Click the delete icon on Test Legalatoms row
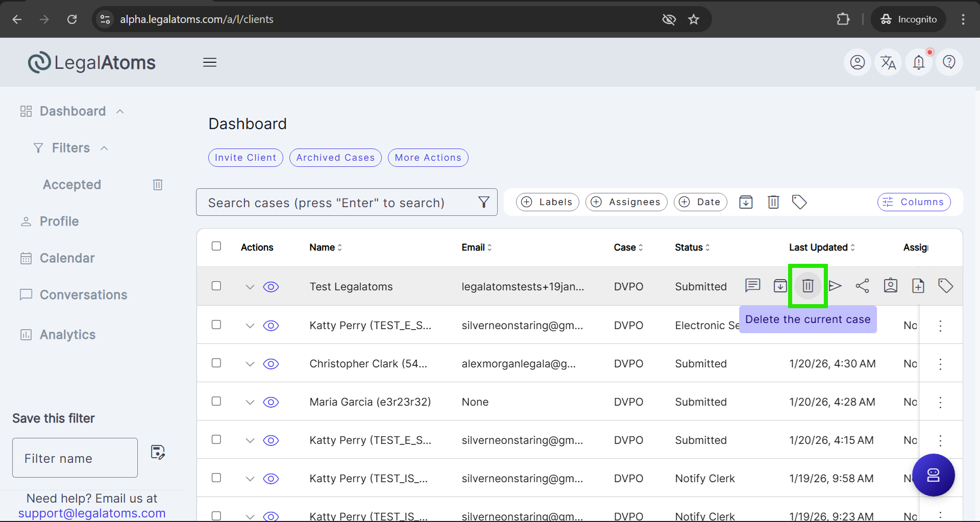The image size is (980, 522). pos(807,286)
